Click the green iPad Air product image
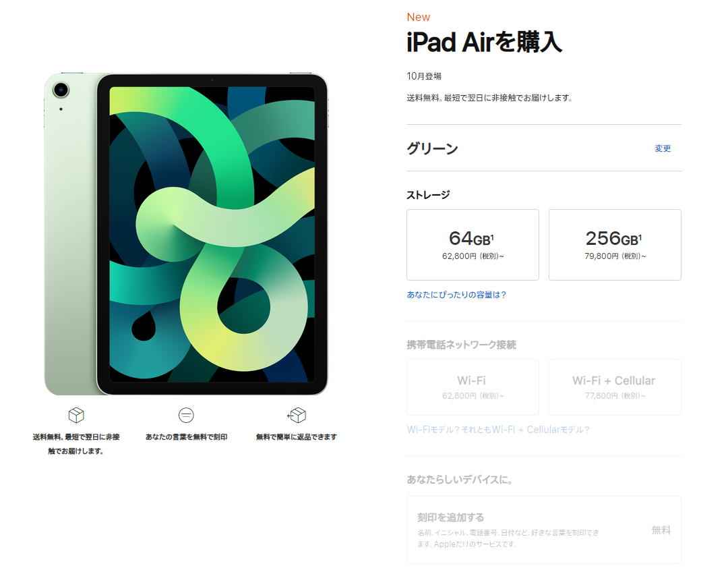 coord(186,234)
